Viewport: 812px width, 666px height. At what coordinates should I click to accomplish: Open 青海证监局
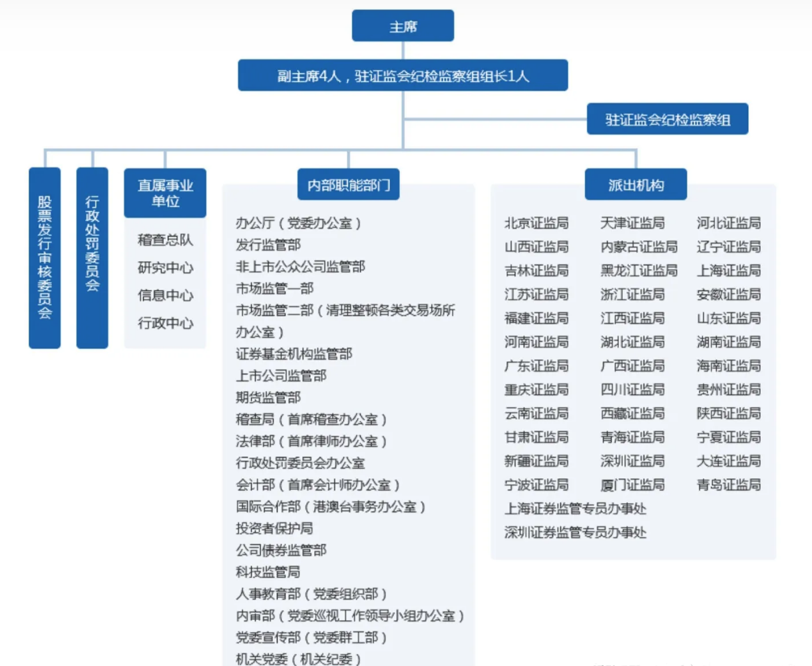click(632, 438)
